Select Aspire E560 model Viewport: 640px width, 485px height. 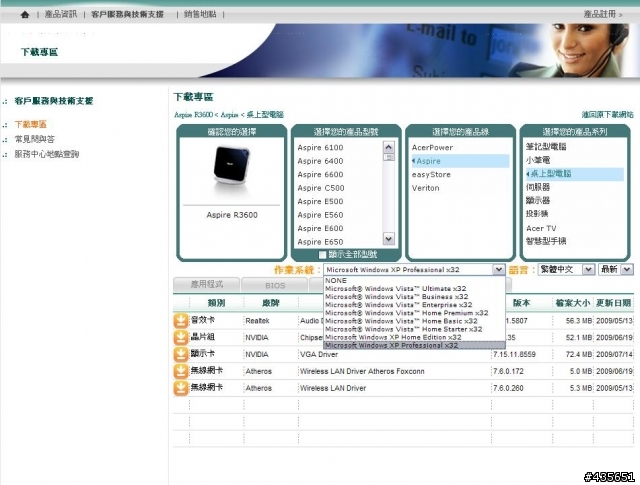[320, 215]
